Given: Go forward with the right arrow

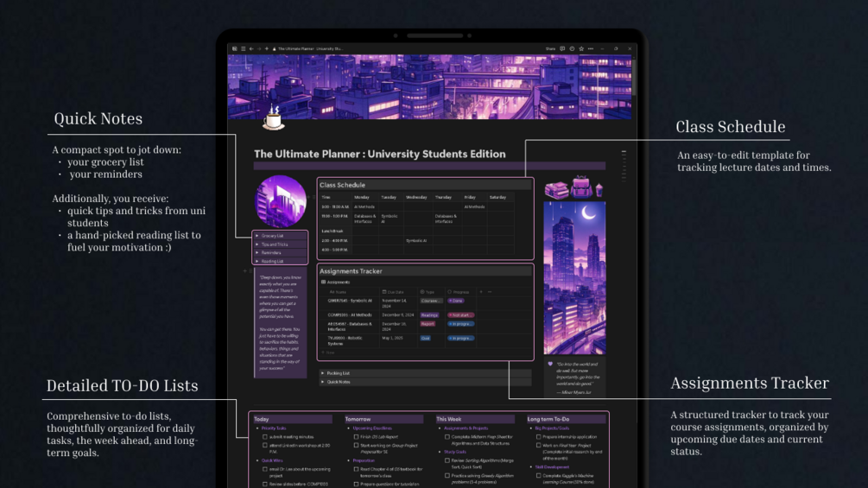Looking at the screenshot, I should (258, 48).
